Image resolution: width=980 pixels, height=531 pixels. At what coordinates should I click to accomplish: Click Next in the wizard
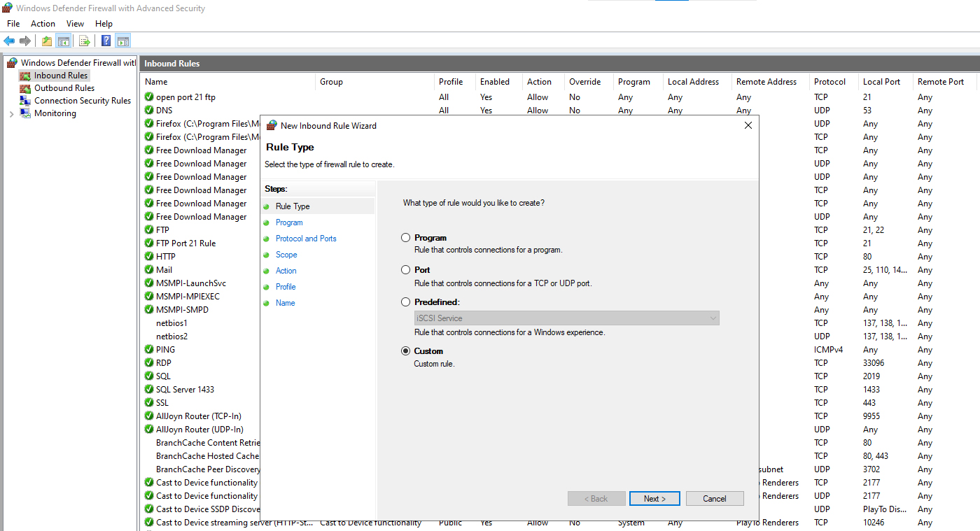[x=654, y=499]
